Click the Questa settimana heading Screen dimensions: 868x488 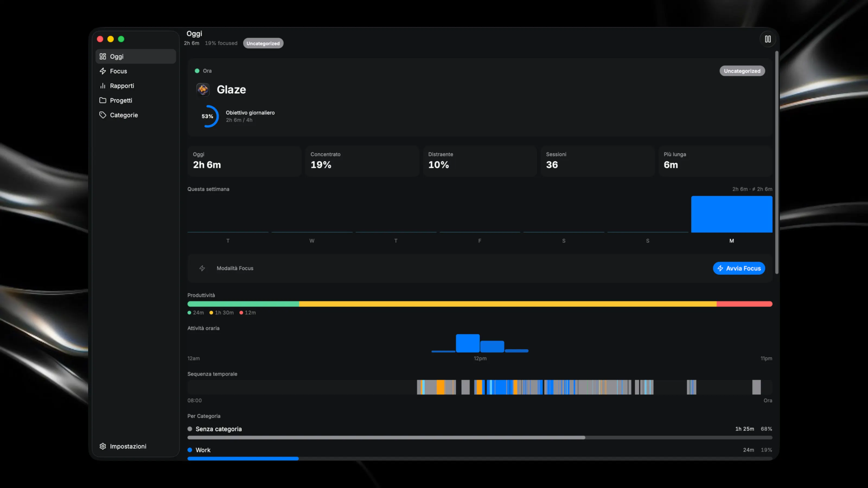pyautogui.click(x=208, y=189)
